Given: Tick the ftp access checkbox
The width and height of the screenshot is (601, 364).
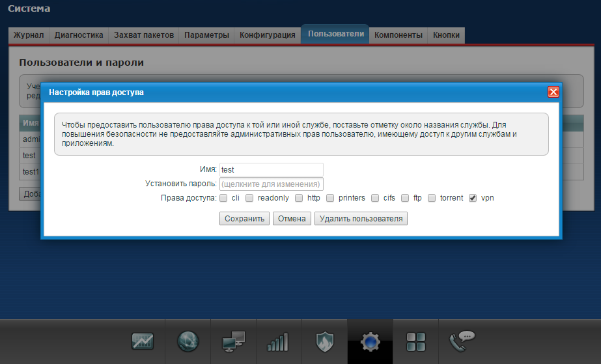Looking at the screenshot, I should click(x=405, y=198).
